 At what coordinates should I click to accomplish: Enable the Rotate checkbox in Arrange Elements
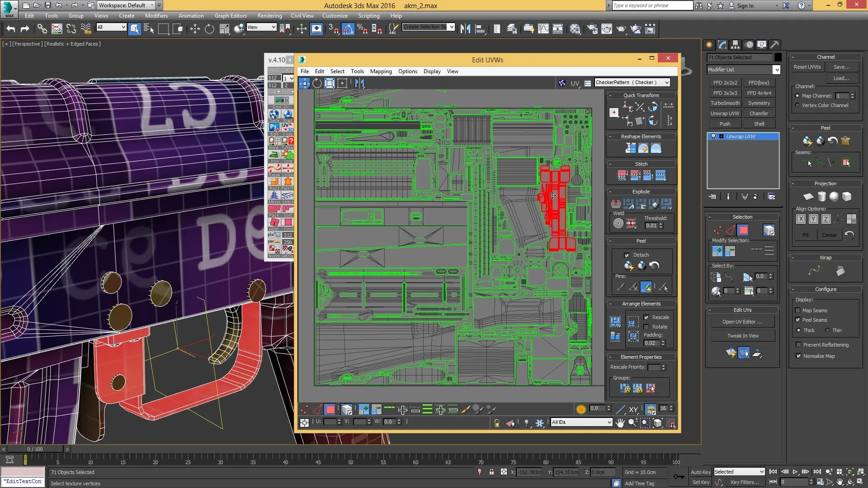(x=646, y=327)
